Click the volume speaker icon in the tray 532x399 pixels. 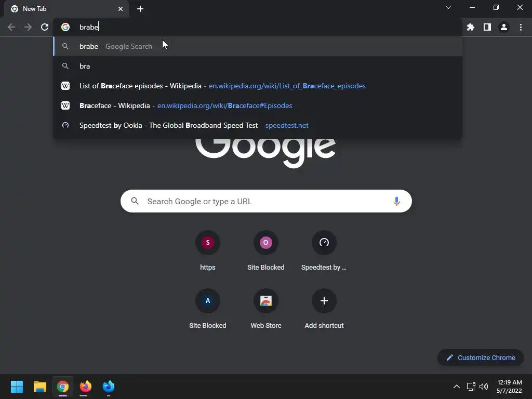coord(484,387)
